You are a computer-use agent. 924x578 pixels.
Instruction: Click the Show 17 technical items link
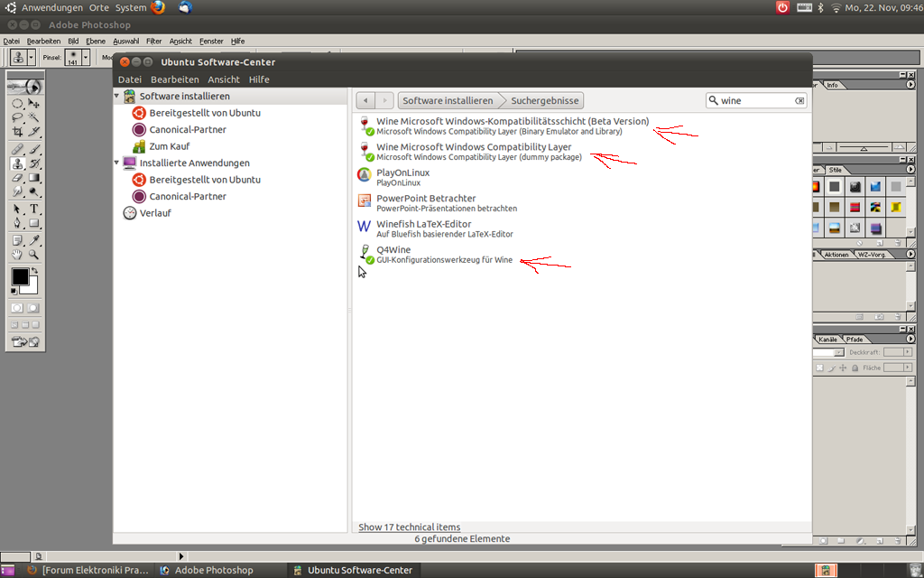[409, 527]
